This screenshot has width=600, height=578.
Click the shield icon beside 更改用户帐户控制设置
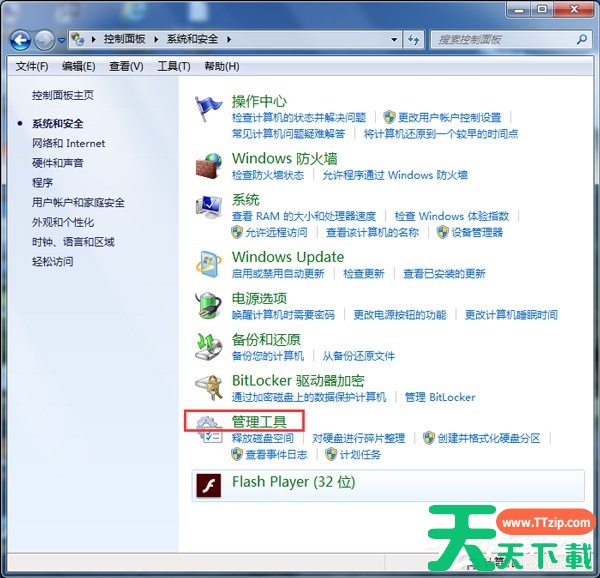pos(389,117)
